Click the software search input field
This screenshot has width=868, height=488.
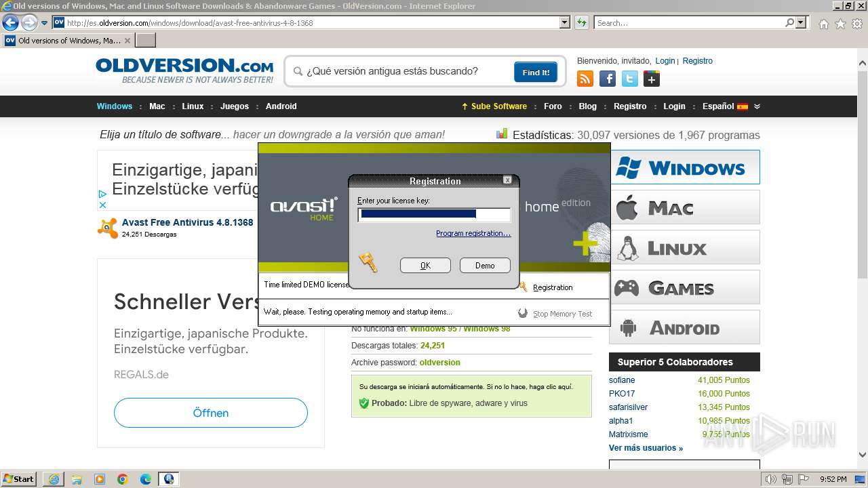pos(407,71)
